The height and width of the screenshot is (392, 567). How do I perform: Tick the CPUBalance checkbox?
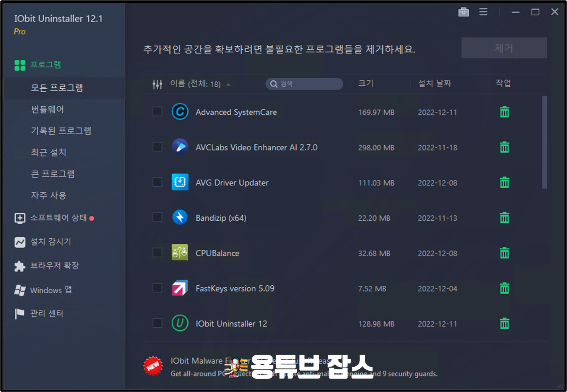click(x=157, y=252)
